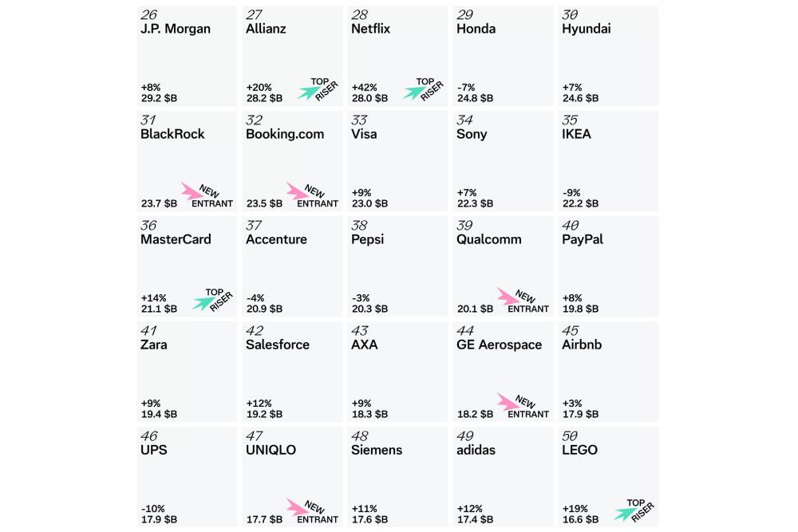Click LEGO's Top Riser arrow icon
The width and height of the screenshot is (798, 532).
(623, 513)
